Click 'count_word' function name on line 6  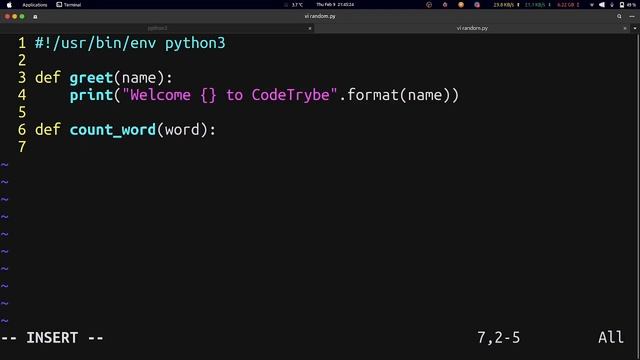(113, 130)
